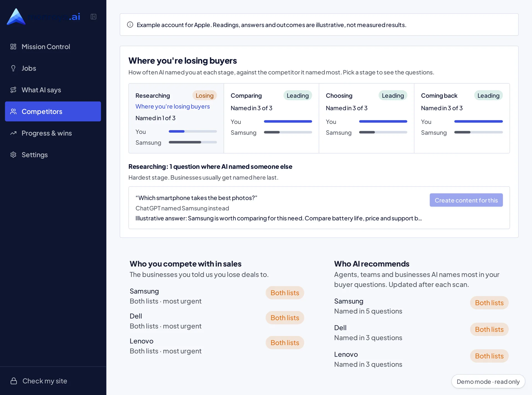Click the Leading badge on Comparing
Image resolution: width=532 pixels, height=395 pixels.
coord(298,95)
